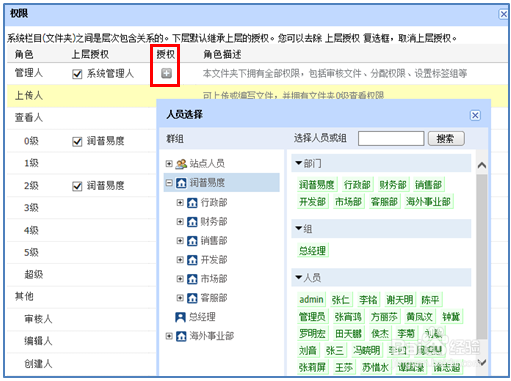Select the 管理人 role label
The image size is (511, 381).
tap(29, 73)
